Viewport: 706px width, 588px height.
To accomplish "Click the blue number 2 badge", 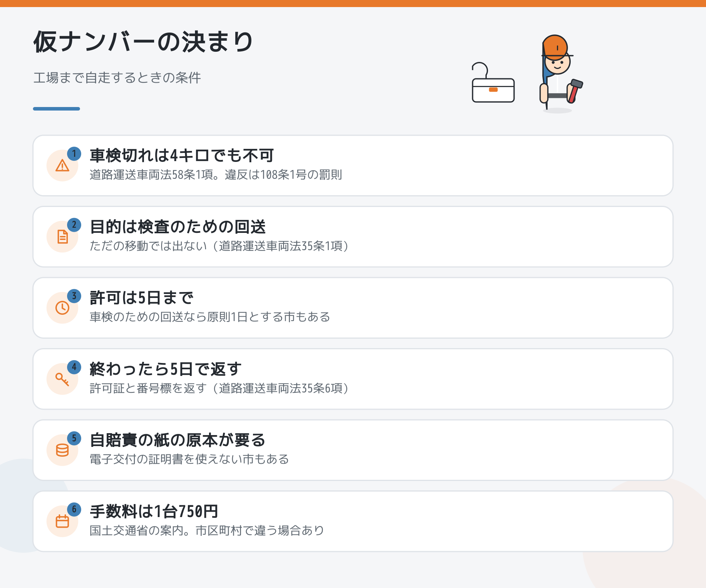I will click(x=74, y=225).
